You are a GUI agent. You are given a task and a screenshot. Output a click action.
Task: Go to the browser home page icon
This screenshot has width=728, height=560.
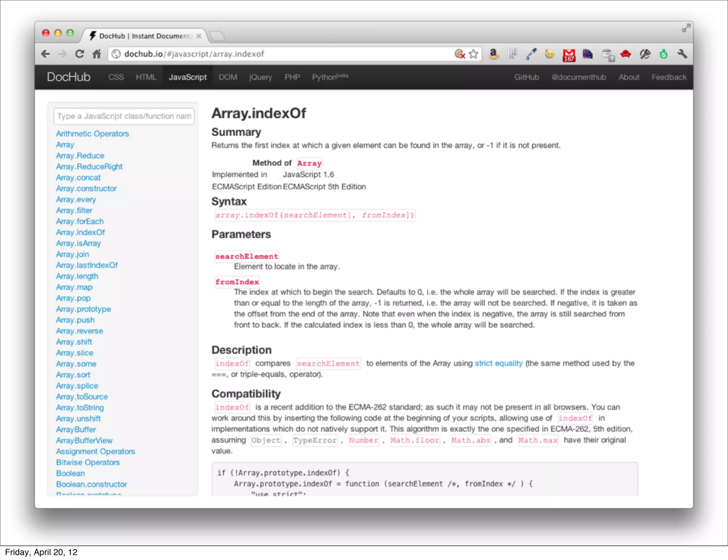(x=97, y=54)
